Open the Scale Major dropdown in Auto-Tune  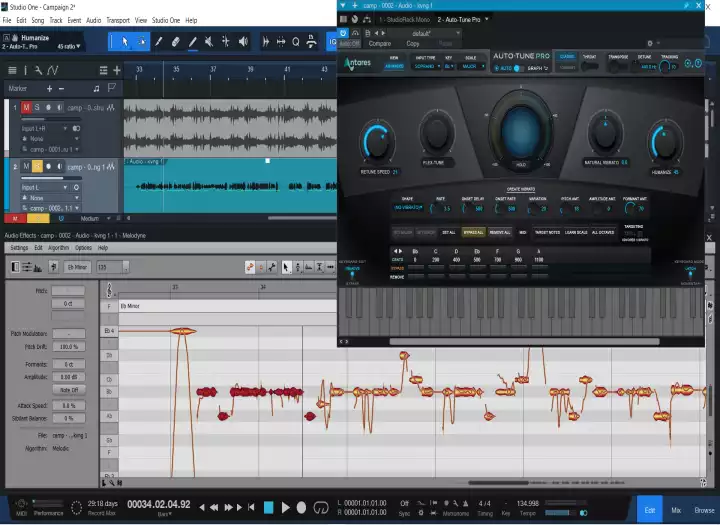point(473,67)
